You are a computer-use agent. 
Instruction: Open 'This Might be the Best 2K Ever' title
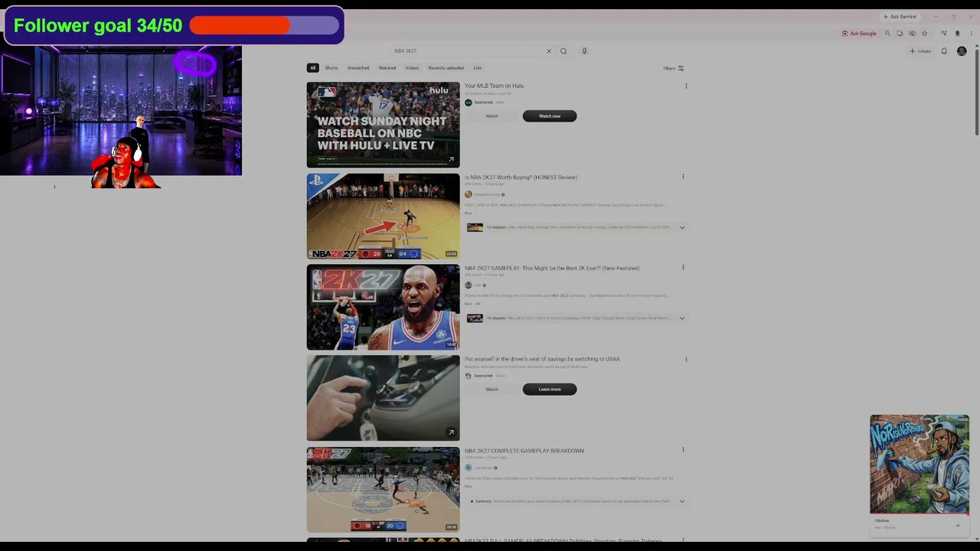click(x=552, y=269)
